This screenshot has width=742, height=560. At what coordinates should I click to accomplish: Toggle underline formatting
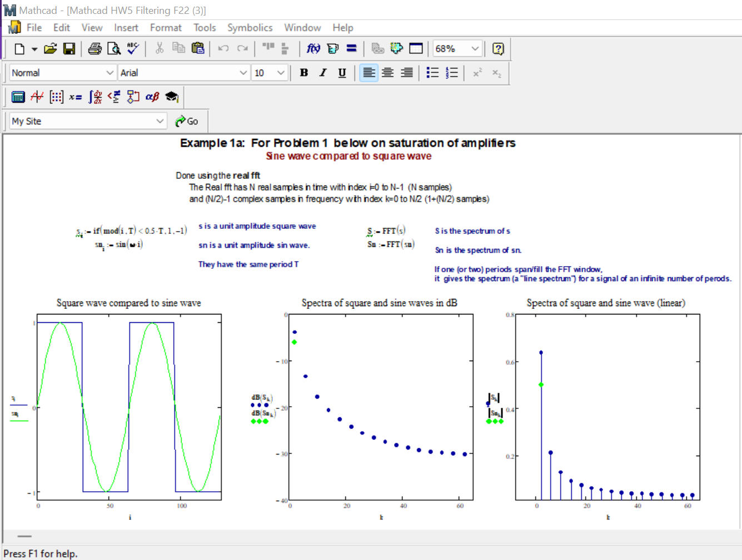point(342,73)
